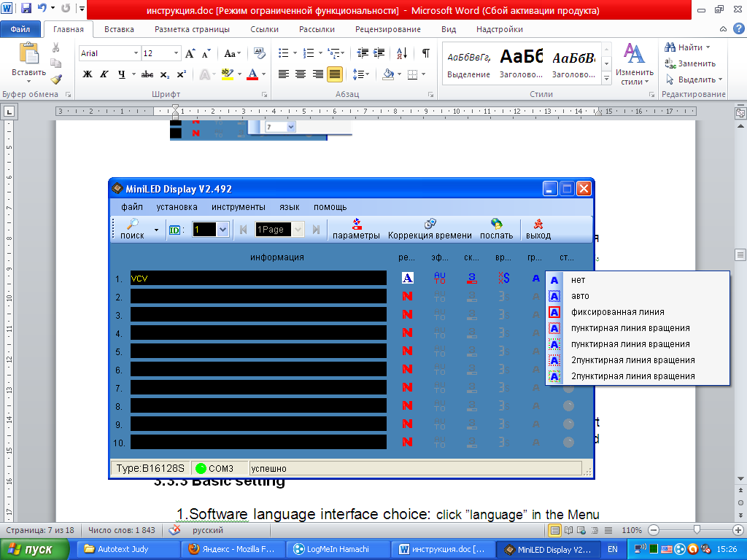The width and height of the screenshot is (747, 560).
Task: Click the numbered list icon
Action: pyautogui.click(x=309, y=52)
